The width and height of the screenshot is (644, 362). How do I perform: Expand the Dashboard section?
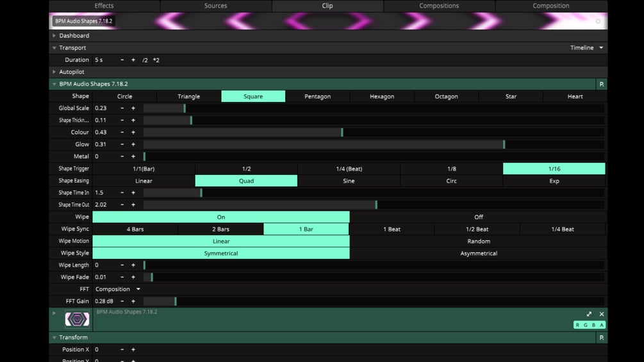[54, 36]
